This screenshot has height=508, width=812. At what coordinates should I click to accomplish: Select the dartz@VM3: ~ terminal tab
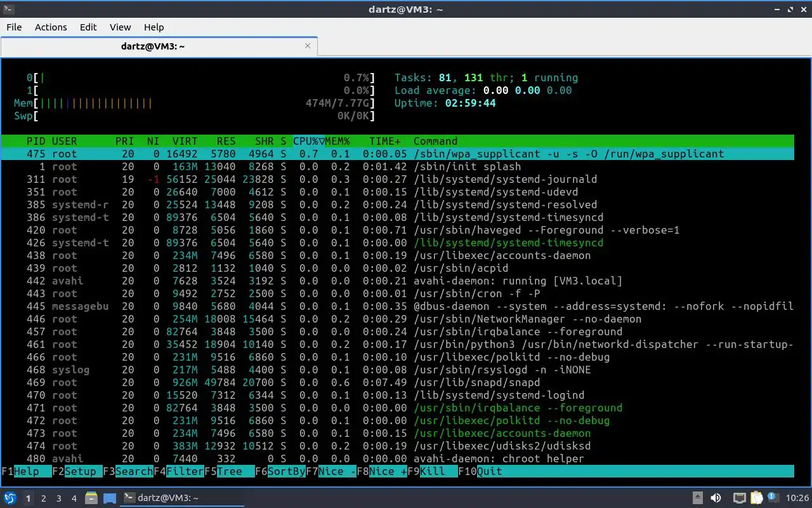point(159,46)
